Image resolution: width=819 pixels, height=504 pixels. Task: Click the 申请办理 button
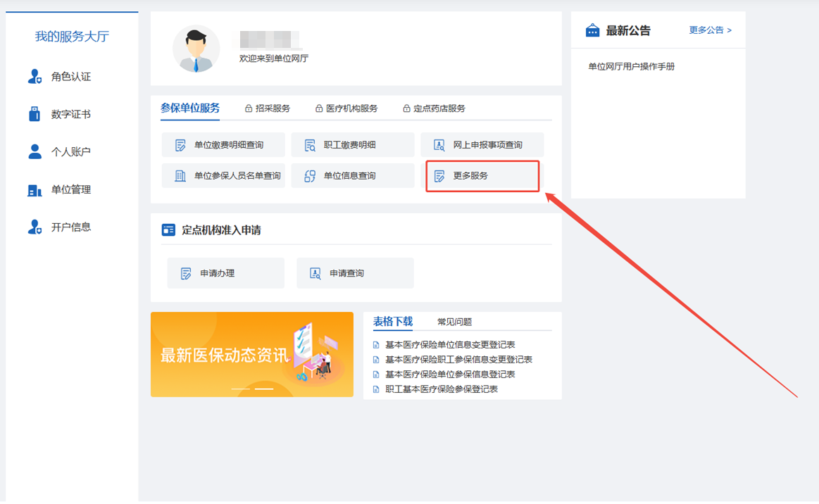point(225,273)
